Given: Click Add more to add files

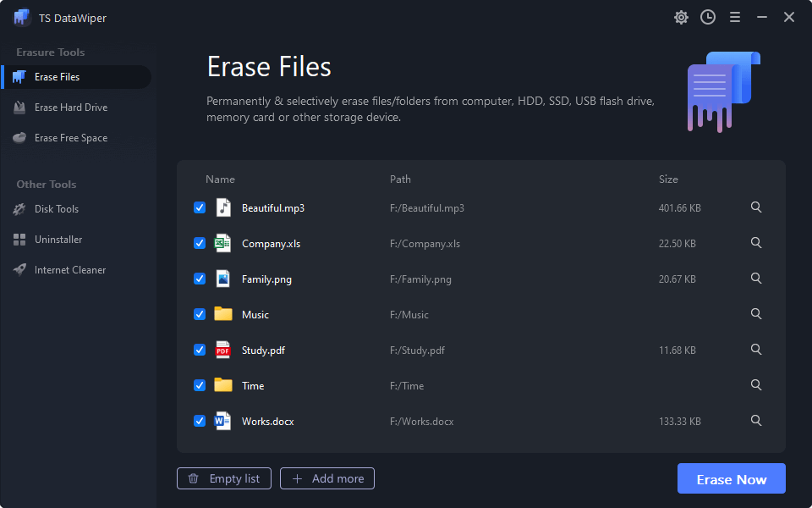Looking at the screenshot, I should [x=327, y=478].
